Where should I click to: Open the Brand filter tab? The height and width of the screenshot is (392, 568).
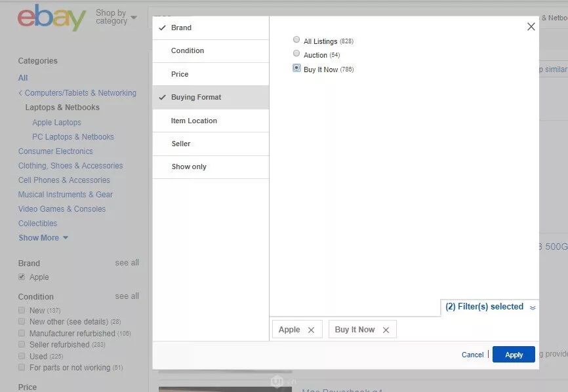(211, 28)
